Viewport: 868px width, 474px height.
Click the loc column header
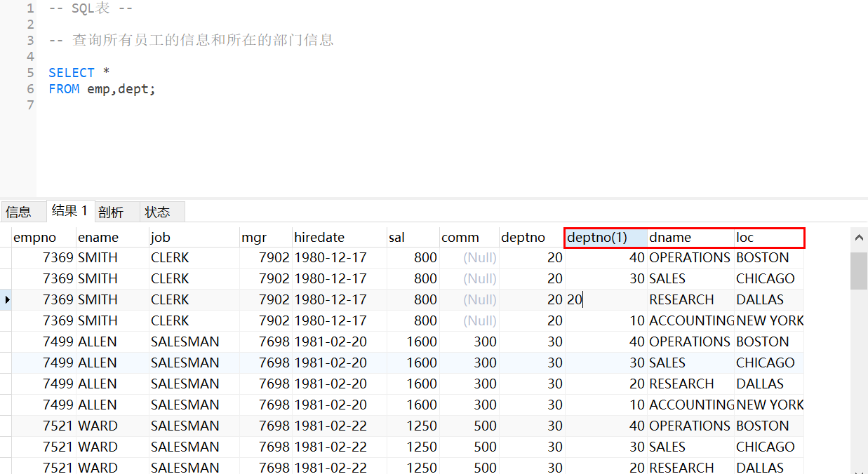coord(745,238)
